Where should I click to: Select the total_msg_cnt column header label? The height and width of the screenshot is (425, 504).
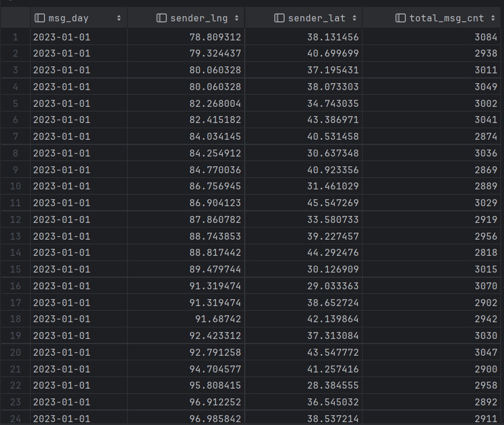click(x=447, y=18)
